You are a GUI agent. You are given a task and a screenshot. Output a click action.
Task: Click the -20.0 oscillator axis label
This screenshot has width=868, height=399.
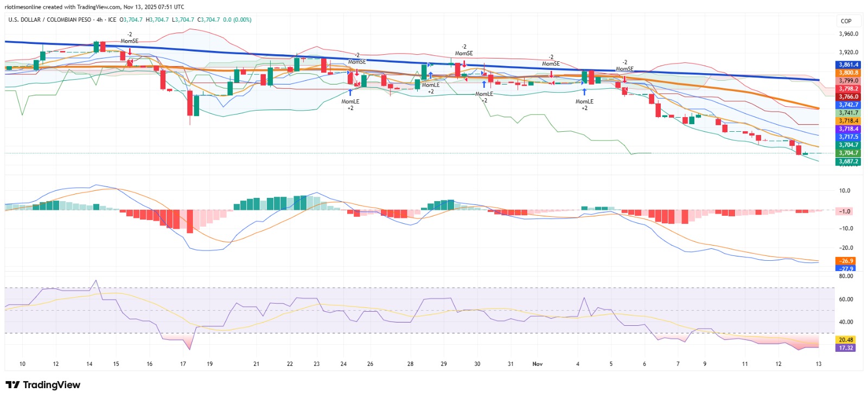846,248
